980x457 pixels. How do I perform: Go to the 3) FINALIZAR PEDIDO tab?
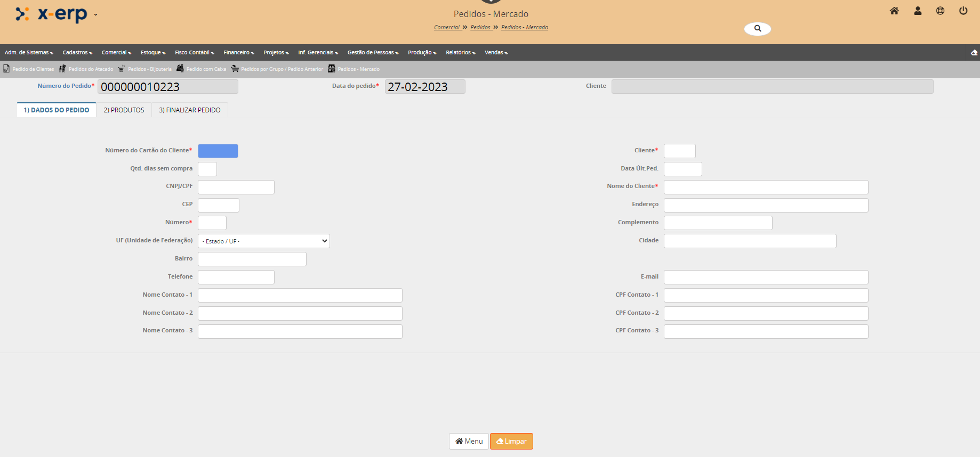click(x=190, y=110)
